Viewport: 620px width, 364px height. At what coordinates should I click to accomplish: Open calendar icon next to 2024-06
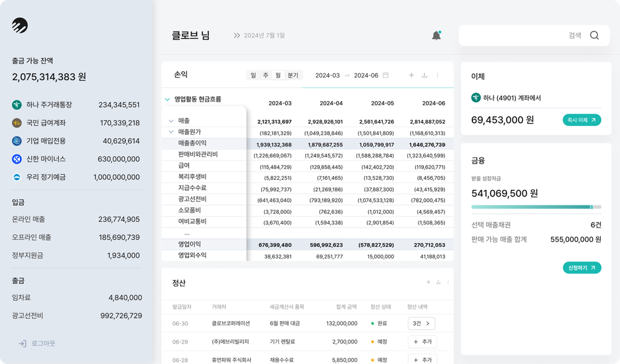[386, 75]
